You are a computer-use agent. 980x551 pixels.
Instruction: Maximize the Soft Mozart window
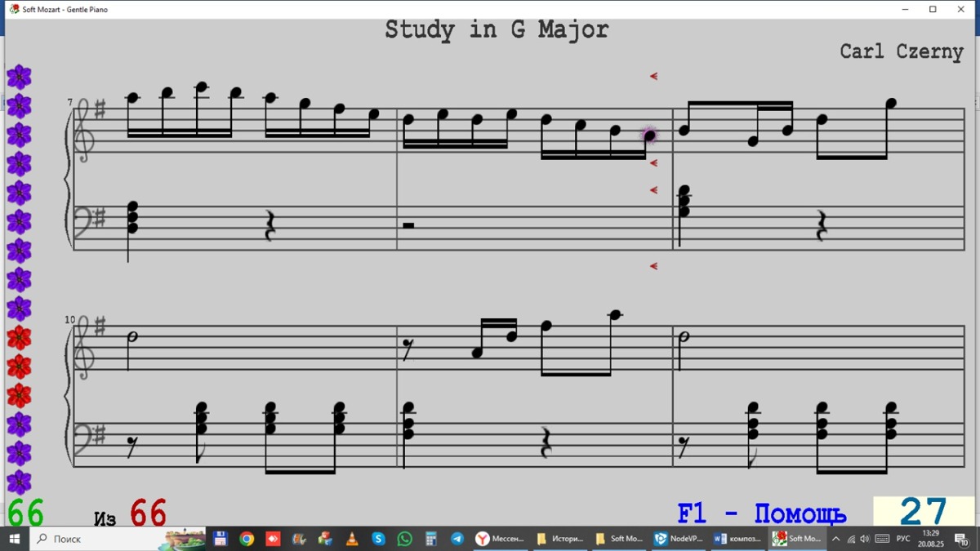pos(933,9)
